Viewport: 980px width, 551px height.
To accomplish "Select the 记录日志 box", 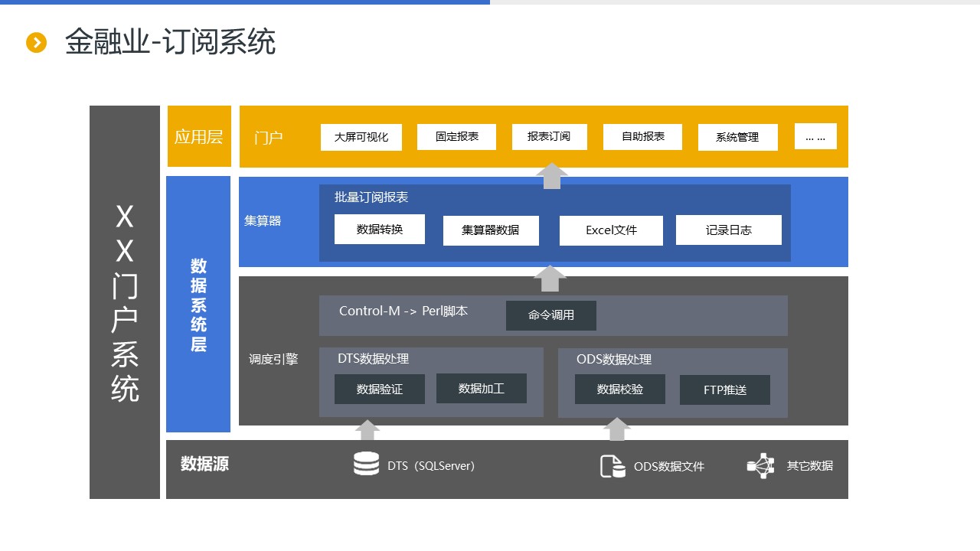I will tap(728, 230).
